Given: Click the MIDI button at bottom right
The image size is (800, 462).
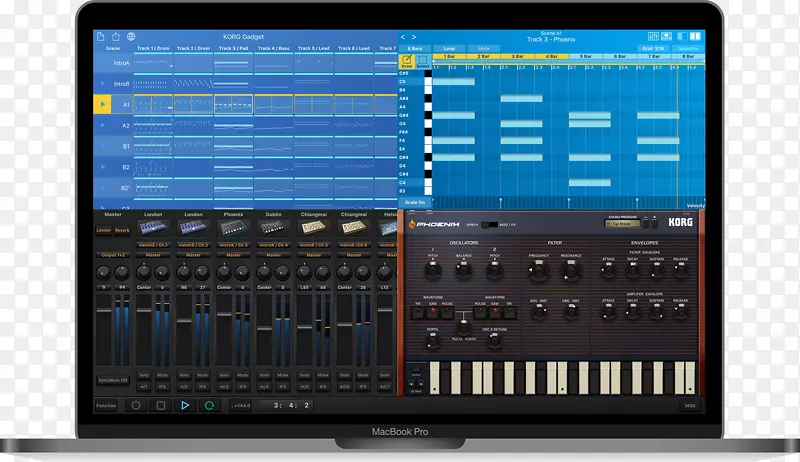Looking at the screenshot, I should click(x=690, y=406).
